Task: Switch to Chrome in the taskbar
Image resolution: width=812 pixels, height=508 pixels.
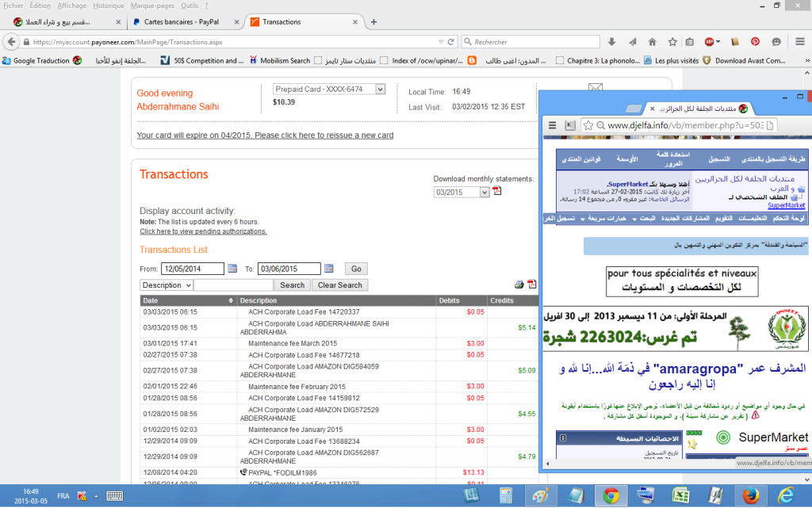Action: pos(611,495)
